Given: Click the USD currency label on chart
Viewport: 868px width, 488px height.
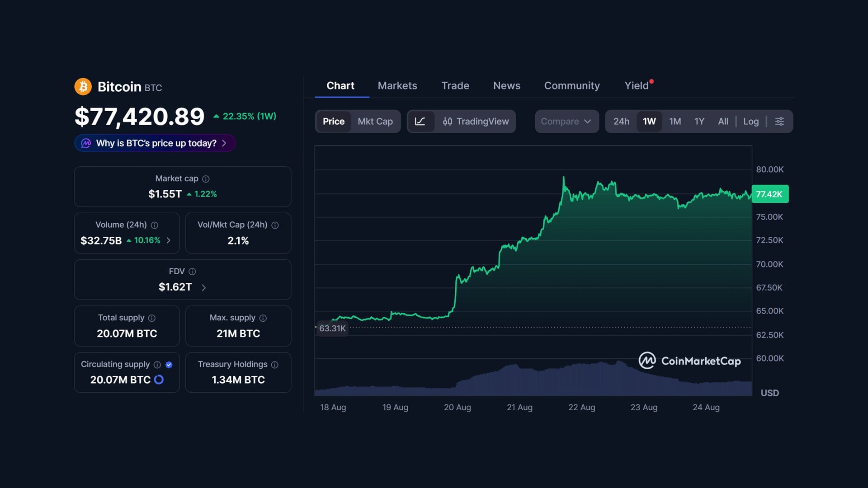Looking at the screenshot, I should point(769,393).
